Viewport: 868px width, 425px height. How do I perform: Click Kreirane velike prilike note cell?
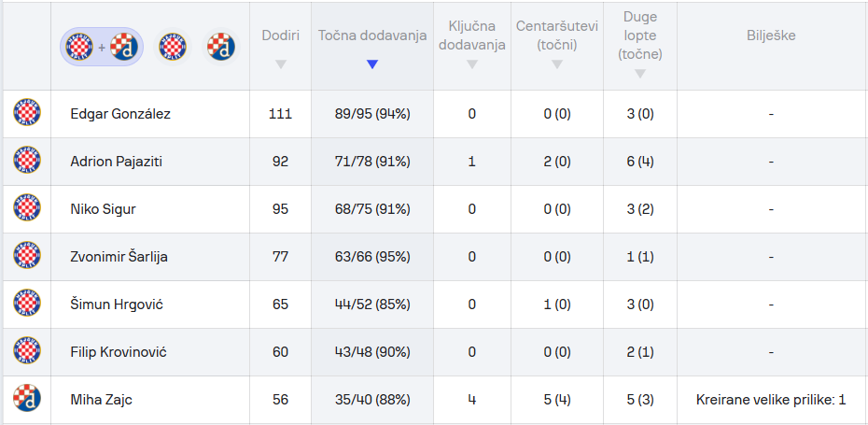click(771, 400)
